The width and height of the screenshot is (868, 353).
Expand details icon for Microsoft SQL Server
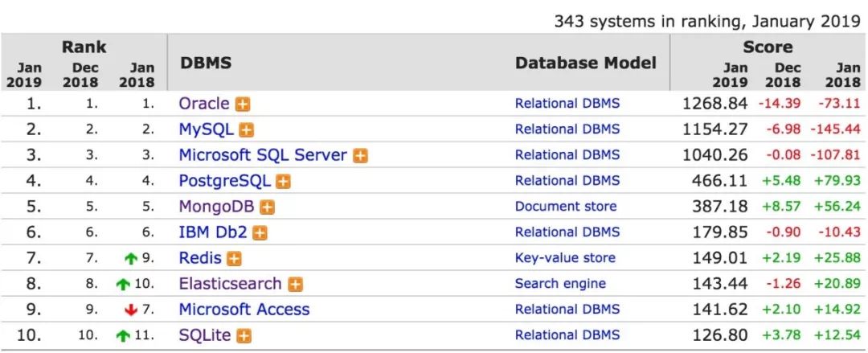point(360,156)
